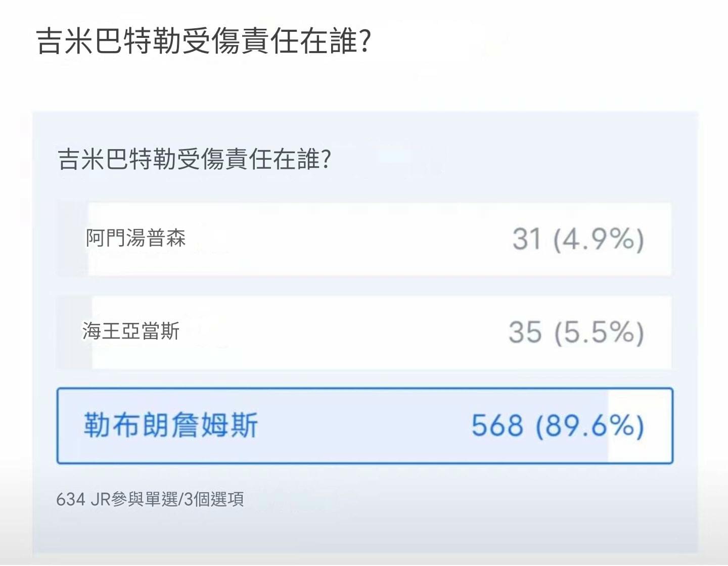Click the blue progress bar of 勒布朗詹姆斯
728x566 pixels.
(334, 426)
